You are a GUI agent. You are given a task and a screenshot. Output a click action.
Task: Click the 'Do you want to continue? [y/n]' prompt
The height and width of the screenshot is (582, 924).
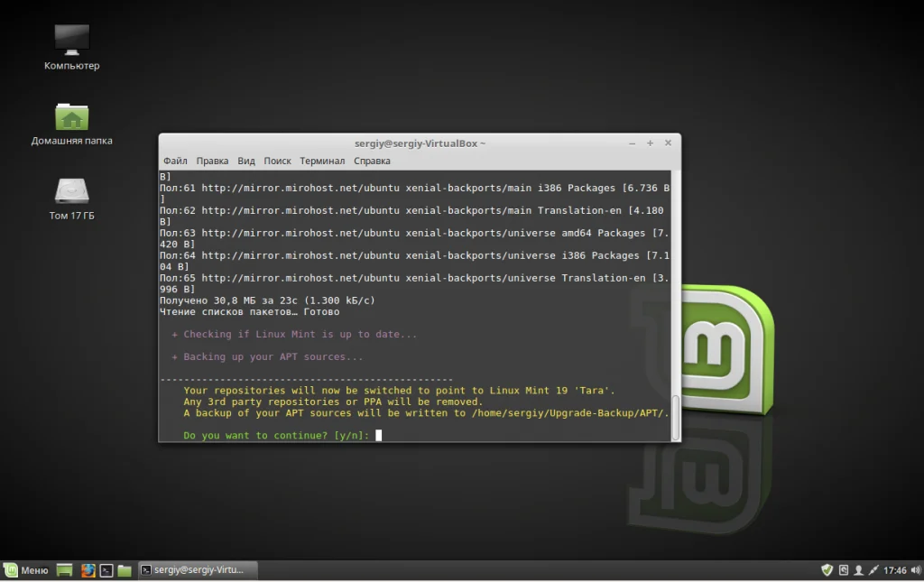(276, 435)
